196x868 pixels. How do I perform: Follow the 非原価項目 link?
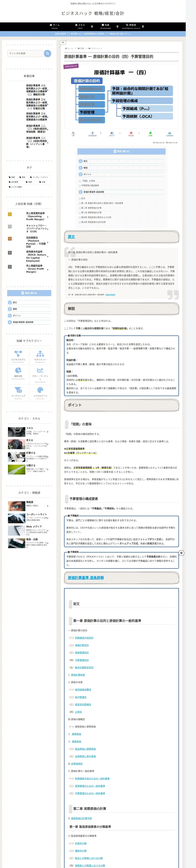point(77,764)
